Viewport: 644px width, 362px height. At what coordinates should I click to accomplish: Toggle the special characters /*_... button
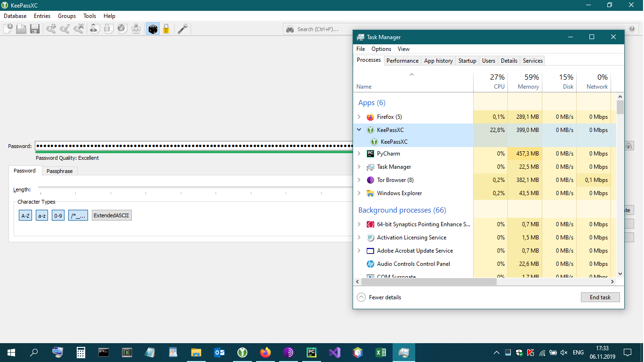coord(78,215)
